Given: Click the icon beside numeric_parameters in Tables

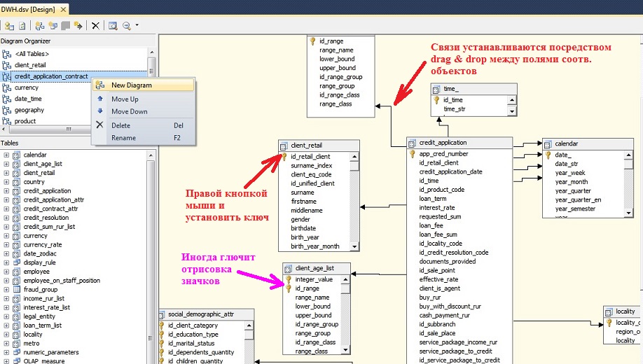Looking at the screenshot, I should pos(16,353).
